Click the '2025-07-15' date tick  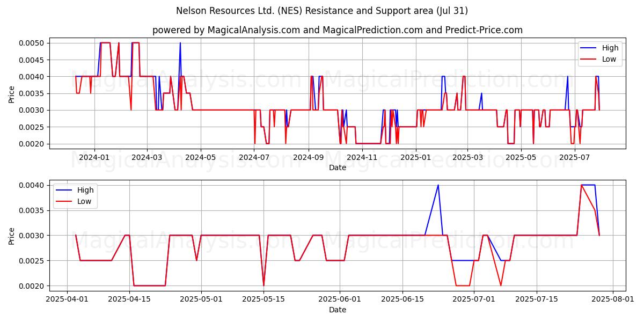pyautogui.click(x=537, y=299)
